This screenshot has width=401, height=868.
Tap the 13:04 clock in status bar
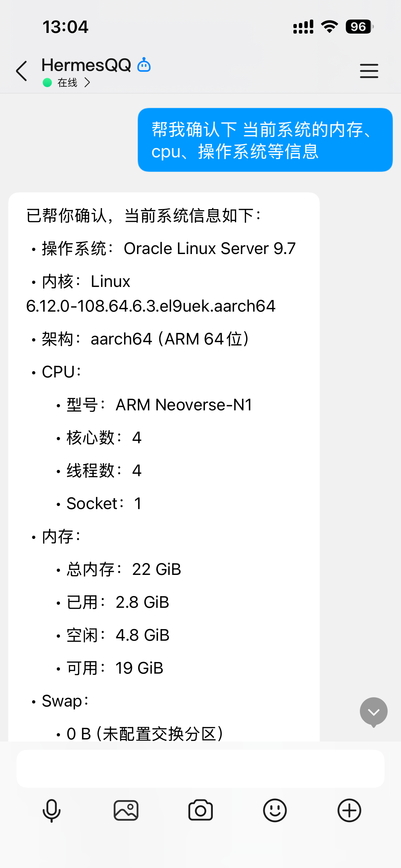(x=65, y=27)
